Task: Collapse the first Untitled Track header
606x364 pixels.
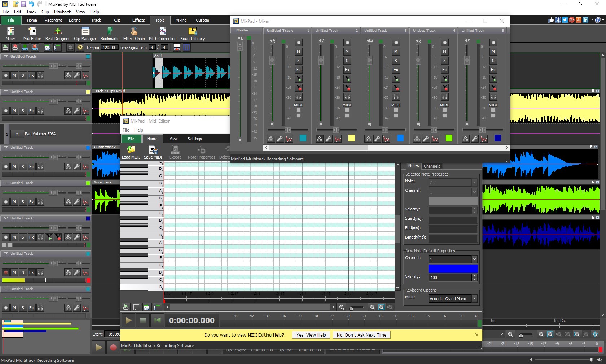Action: click(5, 56)
